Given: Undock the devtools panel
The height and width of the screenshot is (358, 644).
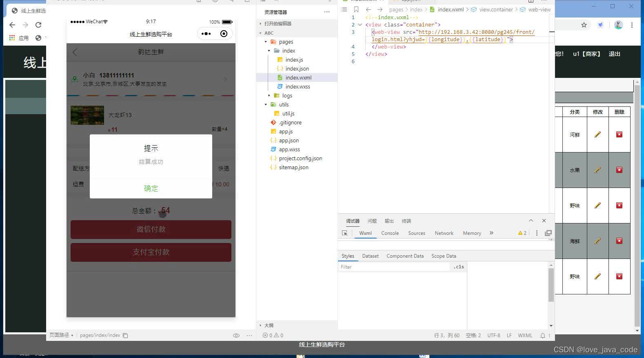Looking at the screenshot, I should point(548,233).
